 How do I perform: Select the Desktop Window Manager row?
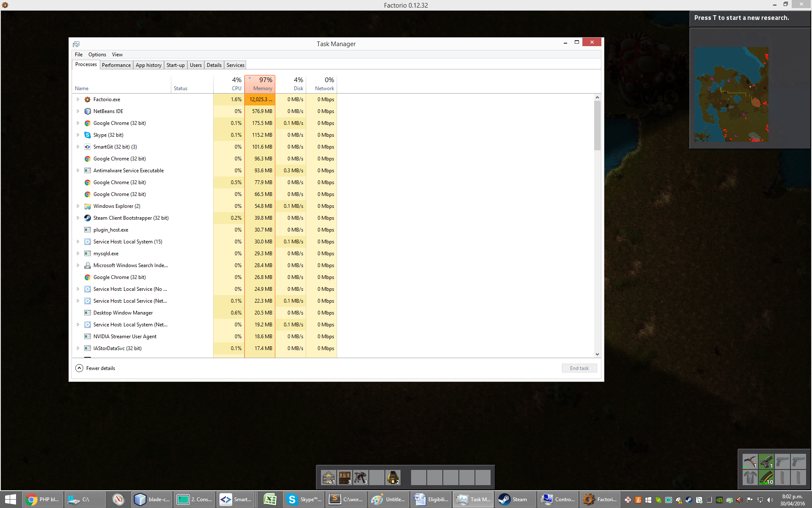click(204, 313)
